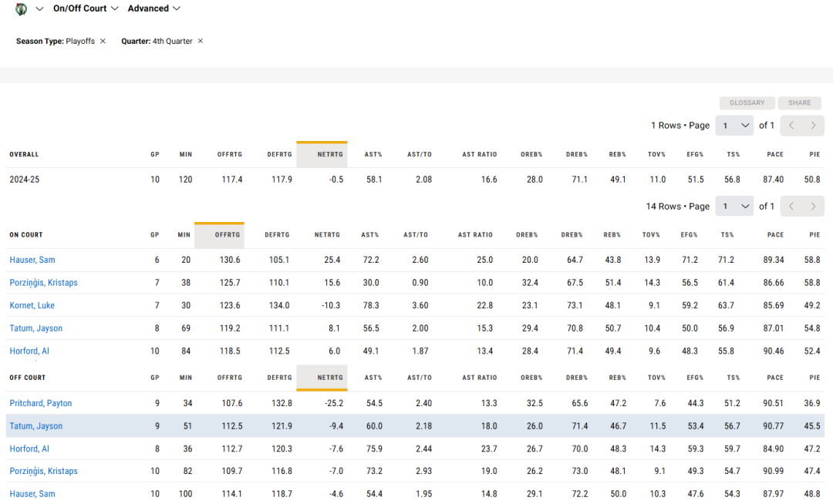Go to previous page in Overall table
833x504 pixels.
(x=791, y=125)
